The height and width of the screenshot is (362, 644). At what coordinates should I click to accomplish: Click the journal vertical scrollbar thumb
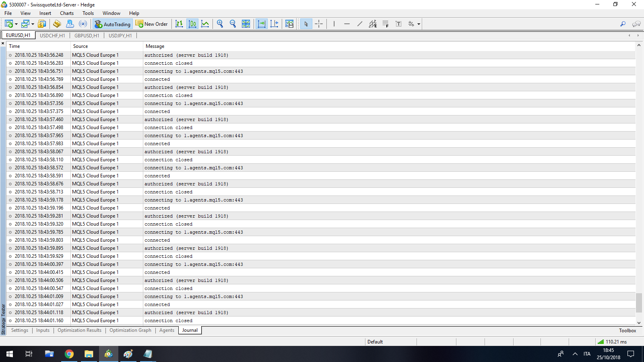pos(639,302)
